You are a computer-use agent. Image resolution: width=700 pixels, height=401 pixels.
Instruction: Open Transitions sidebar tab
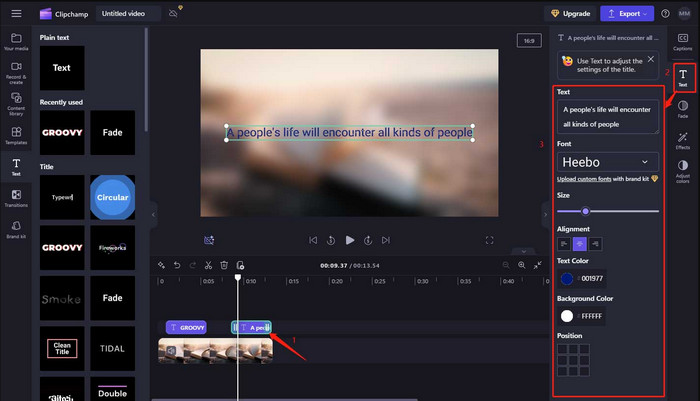point(16,198)
